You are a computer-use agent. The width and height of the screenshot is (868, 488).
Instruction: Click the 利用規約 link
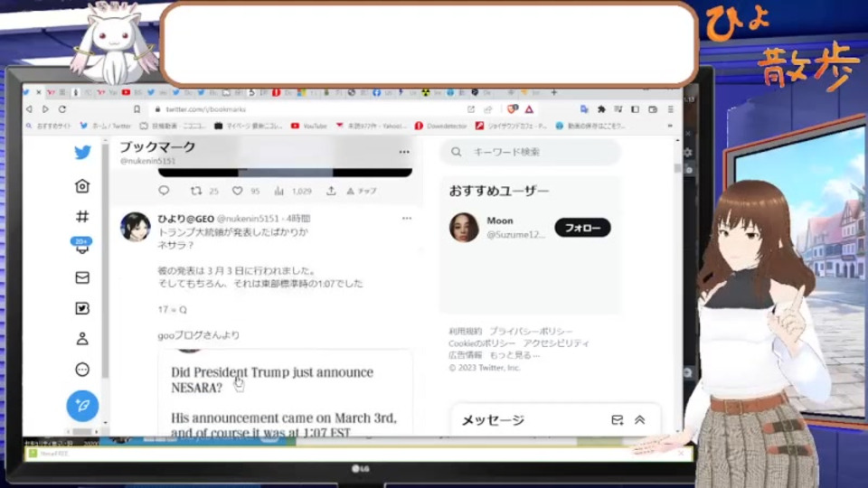pos(465,331)
